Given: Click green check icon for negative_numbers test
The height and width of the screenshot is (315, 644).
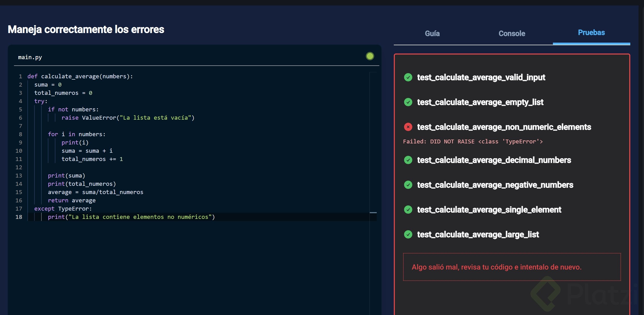Looking at the screenshot, I should coord(408,185).
